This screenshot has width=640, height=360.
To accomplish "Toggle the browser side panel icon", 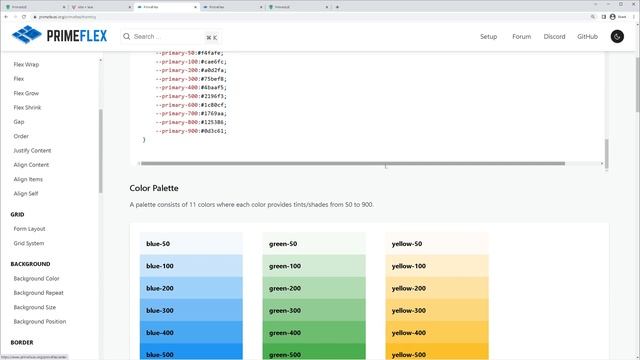I will tap(603, 17).
